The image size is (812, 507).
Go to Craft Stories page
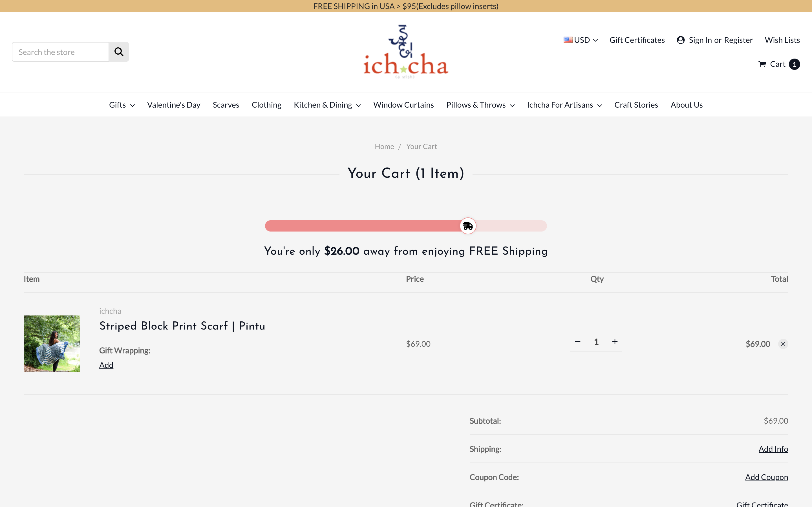click(x=636, y=105)
